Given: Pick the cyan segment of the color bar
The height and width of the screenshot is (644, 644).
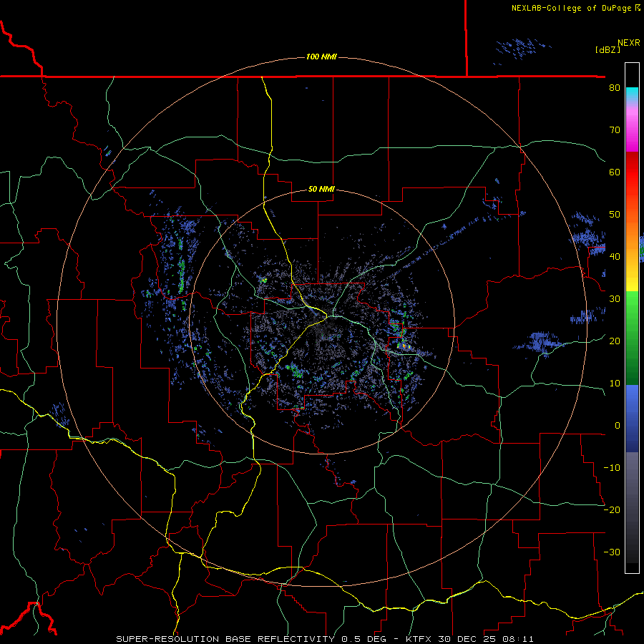Looking at the screenshot, I should (x=632, y=94).
